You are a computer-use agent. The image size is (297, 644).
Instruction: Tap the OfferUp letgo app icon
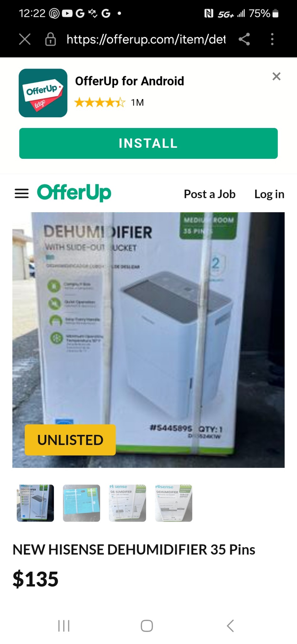click(43, 93)
